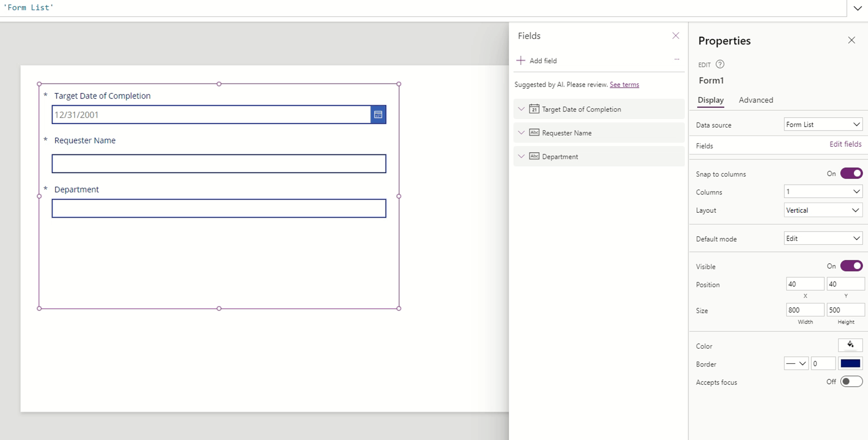Enable the Accepts focus toggle

click(852, 381)
